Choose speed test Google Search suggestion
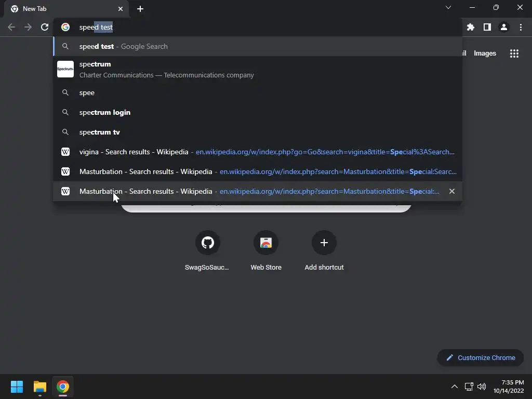 258,46
